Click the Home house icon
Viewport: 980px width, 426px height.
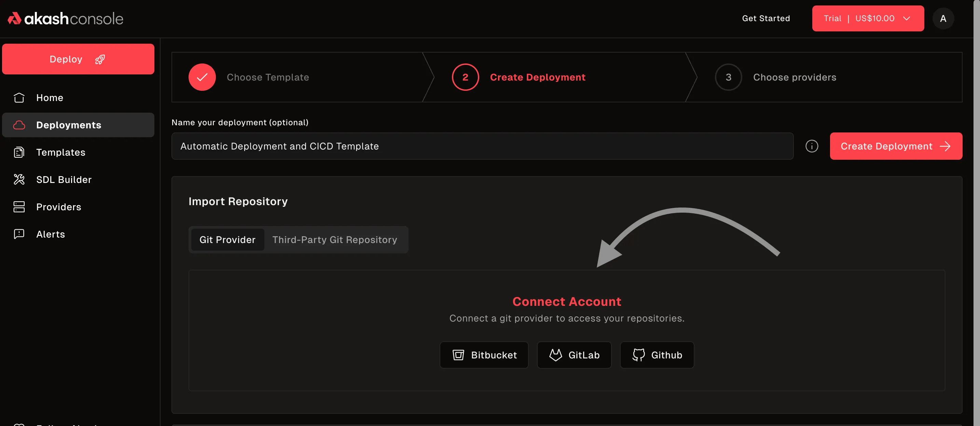[19, 98]
